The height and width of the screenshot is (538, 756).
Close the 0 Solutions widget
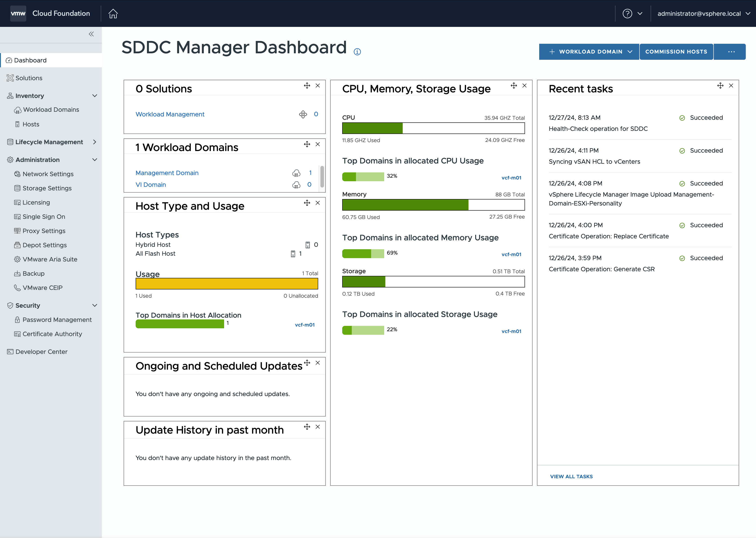[318, 86]
